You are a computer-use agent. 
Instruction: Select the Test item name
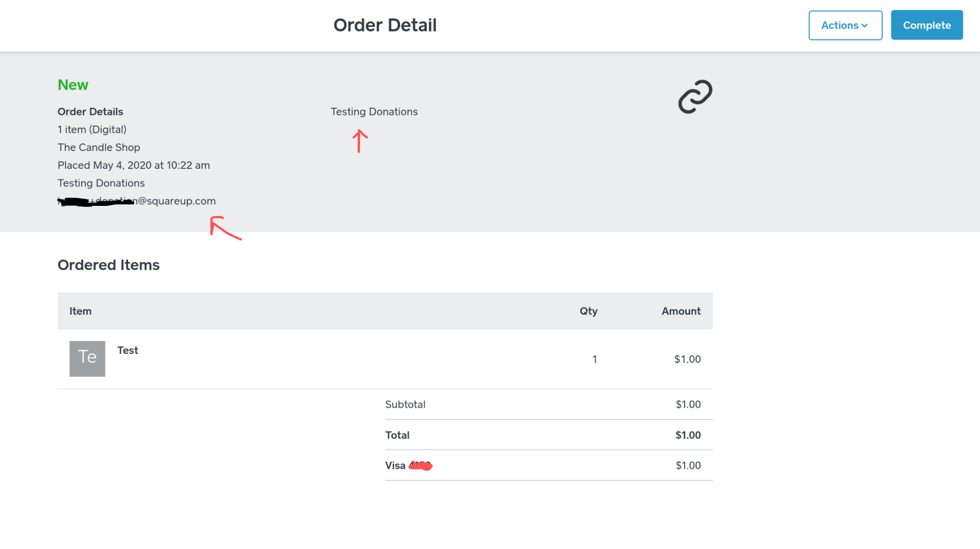pyautogui.click(x=128, y=350)
